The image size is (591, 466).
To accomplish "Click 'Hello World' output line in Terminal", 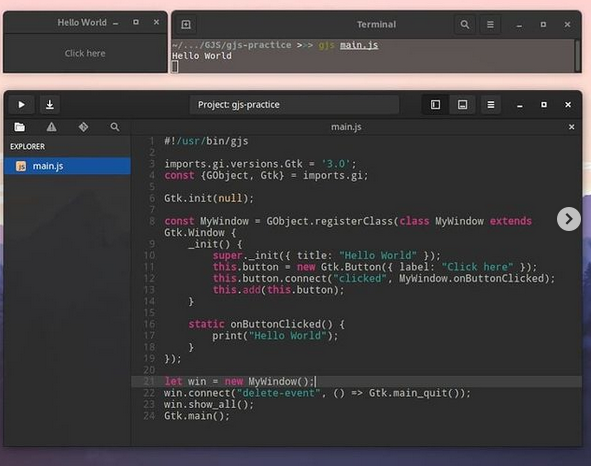I will pos(202,56).
